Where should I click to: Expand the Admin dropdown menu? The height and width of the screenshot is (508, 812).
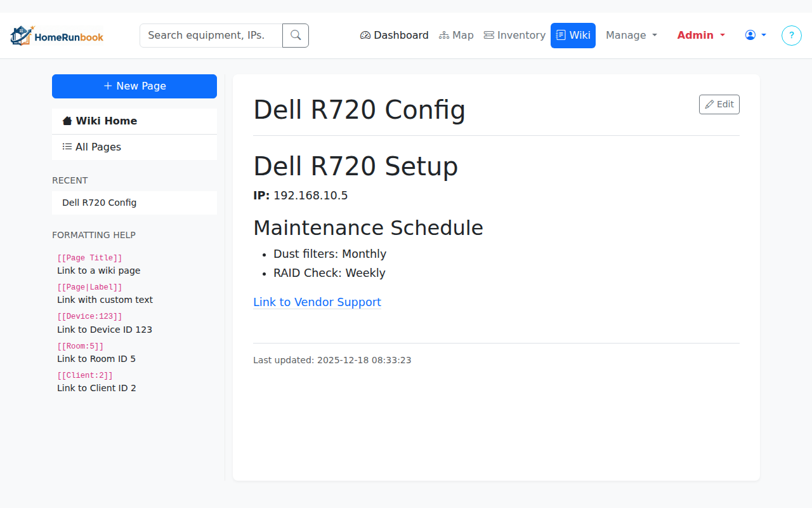[x=701, y=36]
